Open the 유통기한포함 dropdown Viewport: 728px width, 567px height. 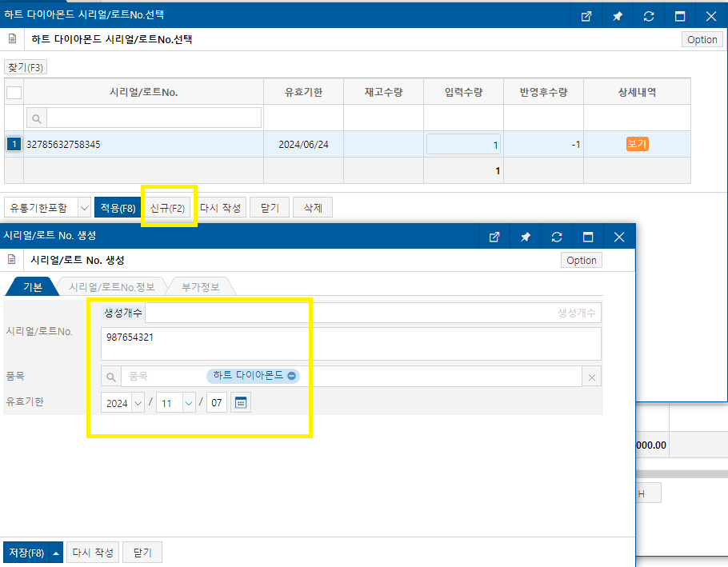[x=84, y=208]
